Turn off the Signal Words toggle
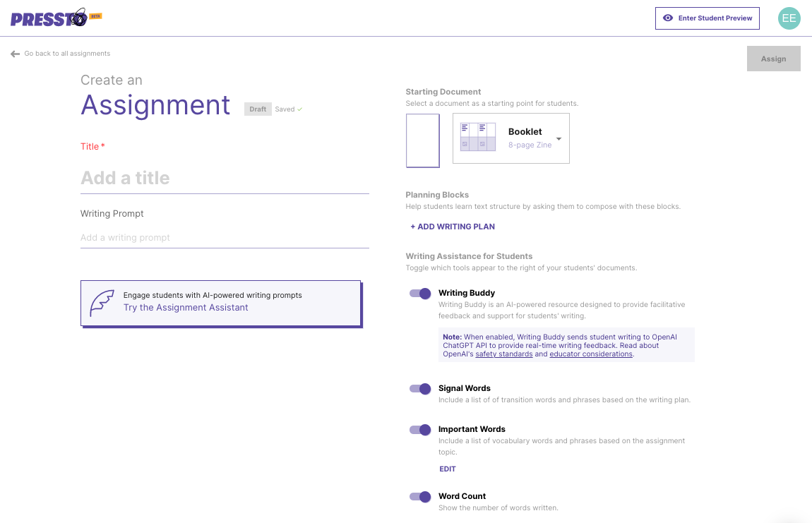 pos(420,389)
